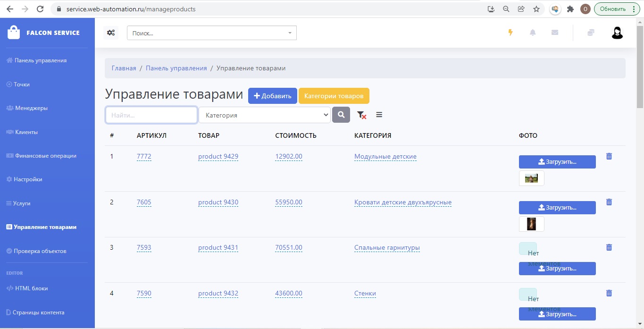Open the notifications bell icon
644x329 pixels.
coord(533,33)
